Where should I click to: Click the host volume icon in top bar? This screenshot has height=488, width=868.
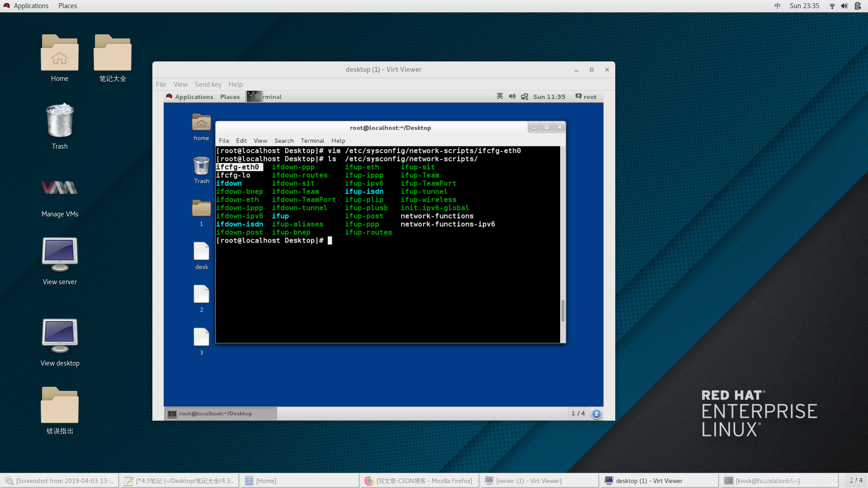tap(844, 6)
